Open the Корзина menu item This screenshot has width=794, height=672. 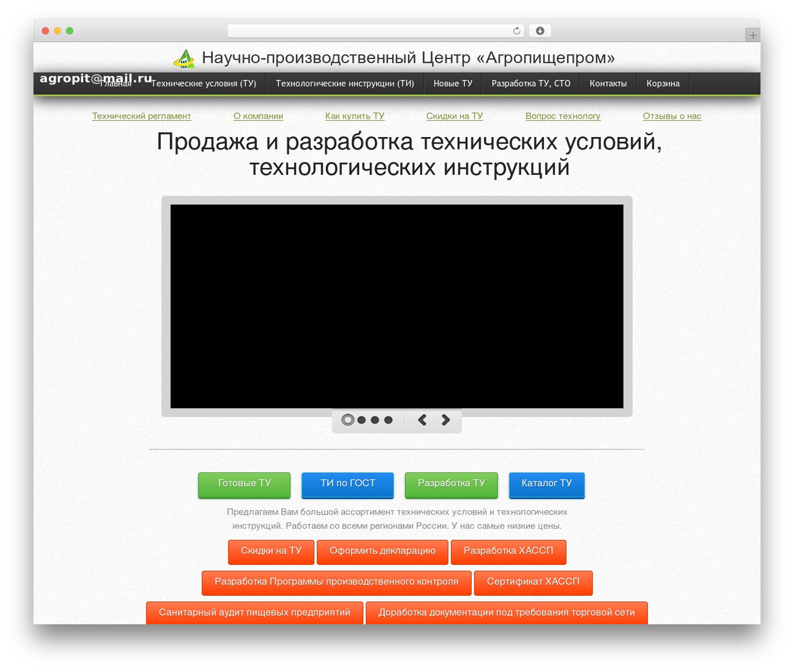click(663, 84)
